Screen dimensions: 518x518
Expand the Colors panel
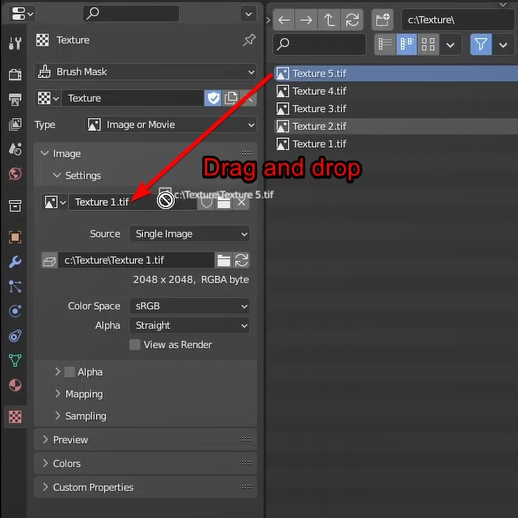[x=45, y=463]
